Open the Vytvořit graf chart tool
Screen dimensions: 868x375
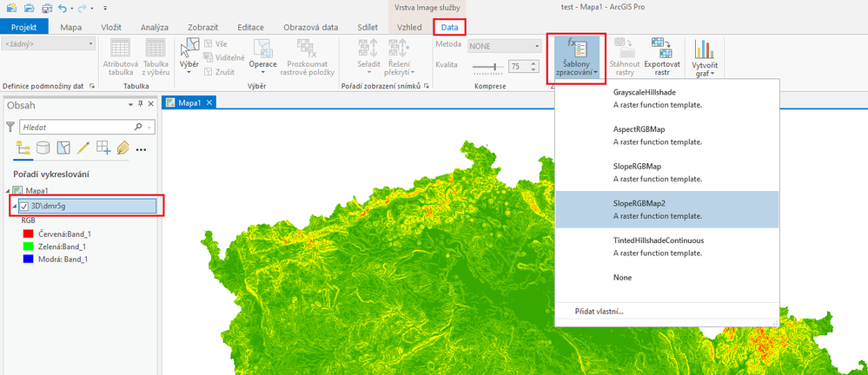coord(703,57)
